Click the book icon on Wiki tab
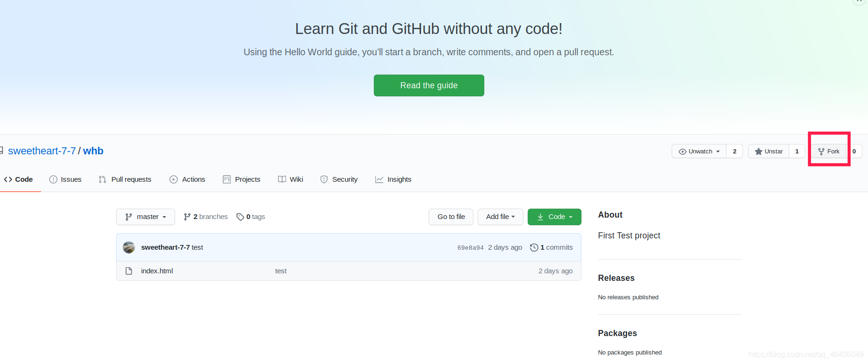This screenshot has width=868, height=363. coord(282,179)
